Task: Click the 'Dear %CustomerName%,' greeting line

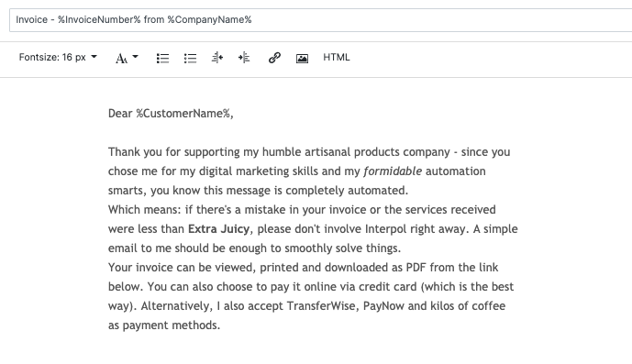Action: point(171,114)
